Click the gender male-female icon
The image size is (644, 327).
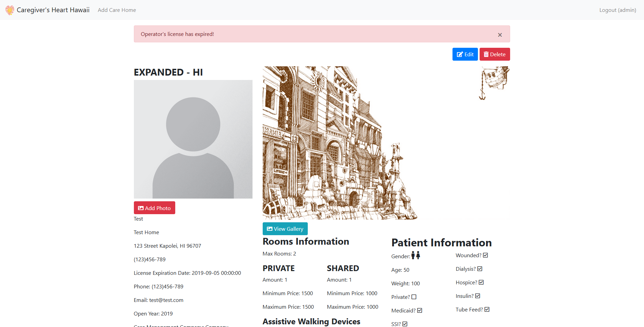(416, 256)
